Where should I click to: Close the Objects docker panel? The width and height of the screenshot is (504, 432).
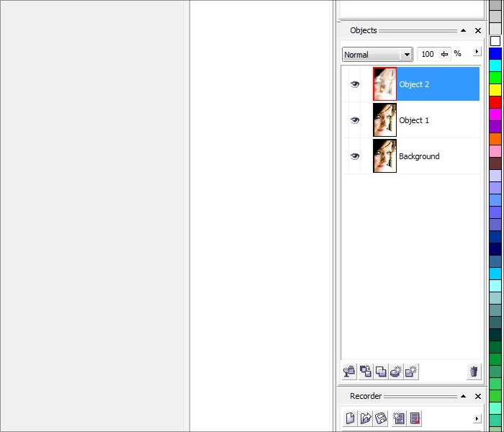478,30
